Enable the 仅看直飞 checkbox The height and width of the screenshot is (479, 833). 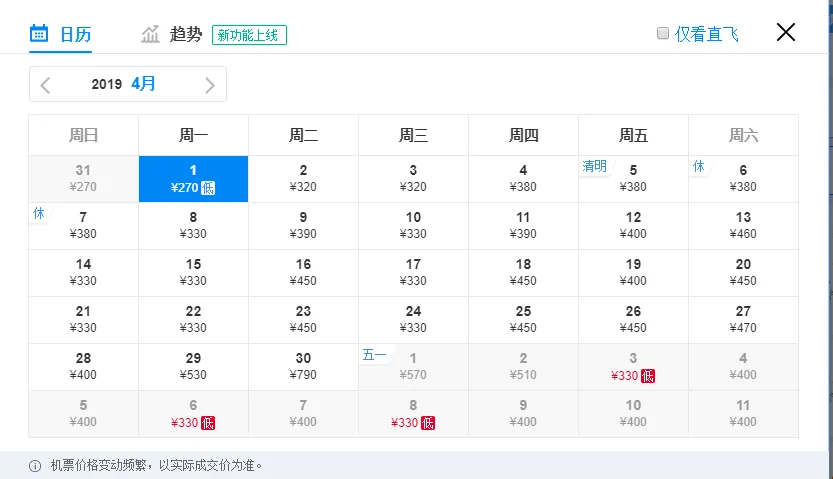pyautogui.click(x=662, y=33)
